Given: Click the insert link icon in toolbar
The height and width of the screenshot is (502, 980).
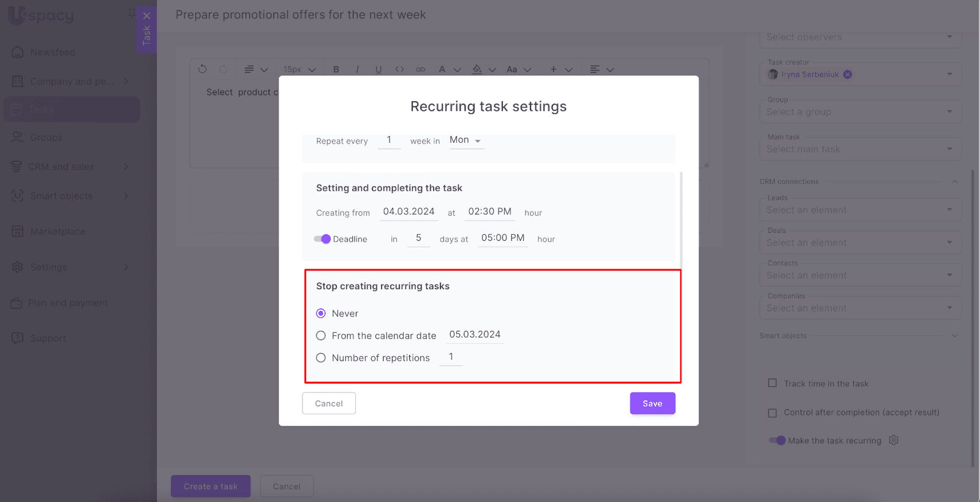Looking at the screenshot, I should point(420,69).
